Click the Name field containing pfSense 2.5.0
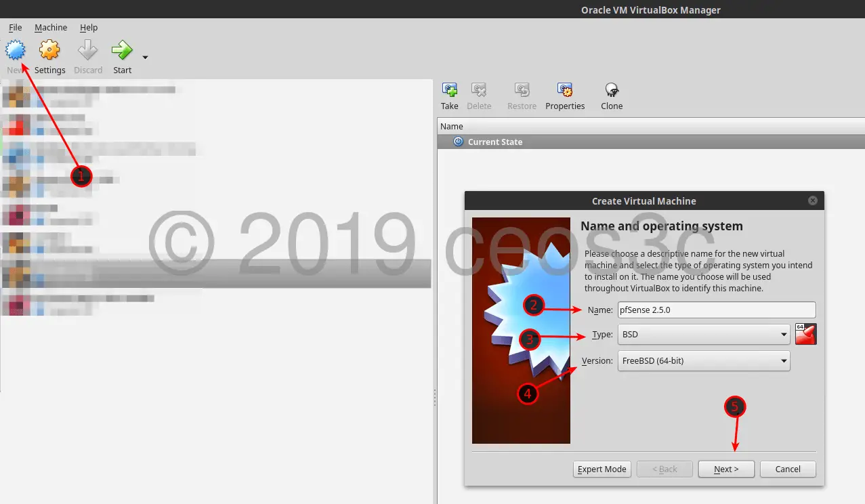The width and height of the screenshot is (865, 504). click(x=717, y=310)
